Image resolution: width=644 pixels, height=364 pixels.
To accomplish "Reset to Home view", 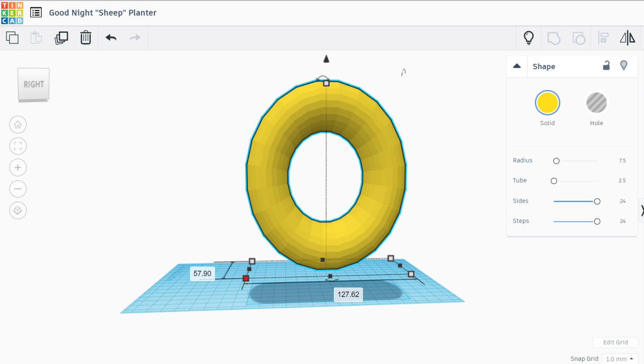I will click(x=18, y=125).
